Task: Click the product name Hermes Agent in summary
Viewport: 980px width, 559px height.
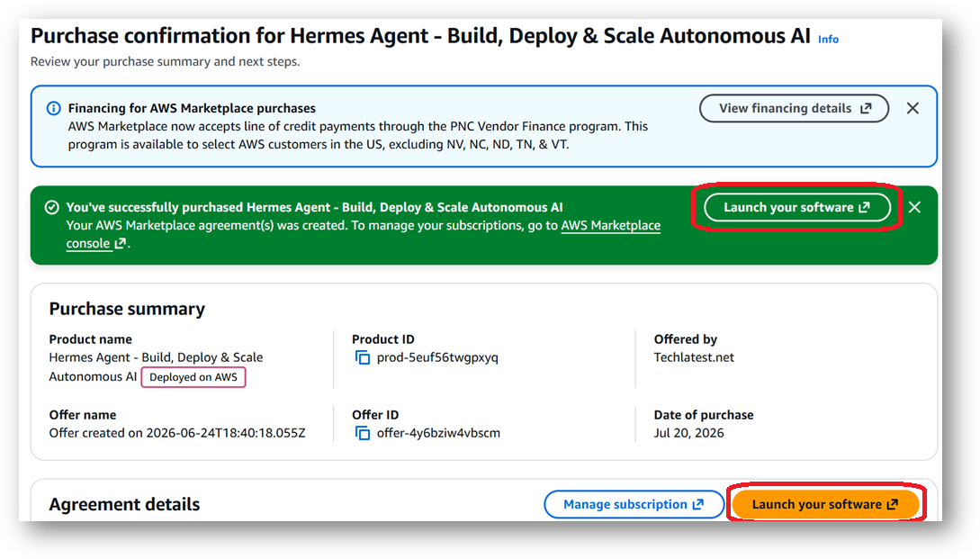Action: point(157,367)
